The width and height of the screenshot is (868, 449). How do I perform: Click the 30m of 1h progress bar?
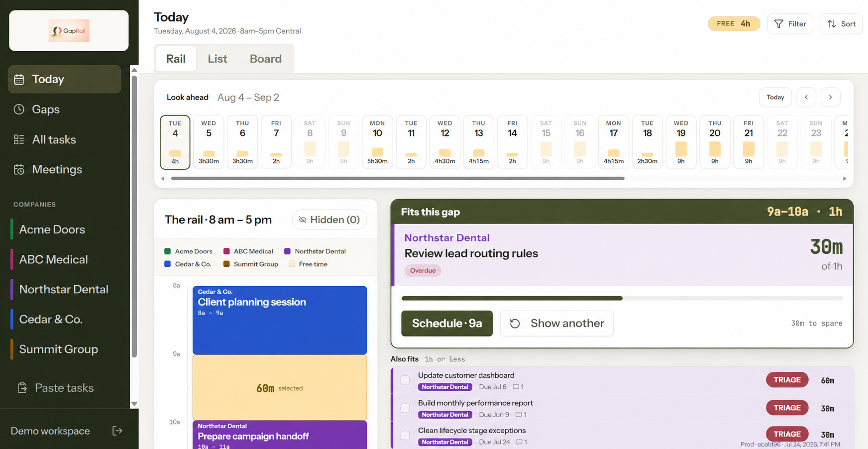[622, 298]
